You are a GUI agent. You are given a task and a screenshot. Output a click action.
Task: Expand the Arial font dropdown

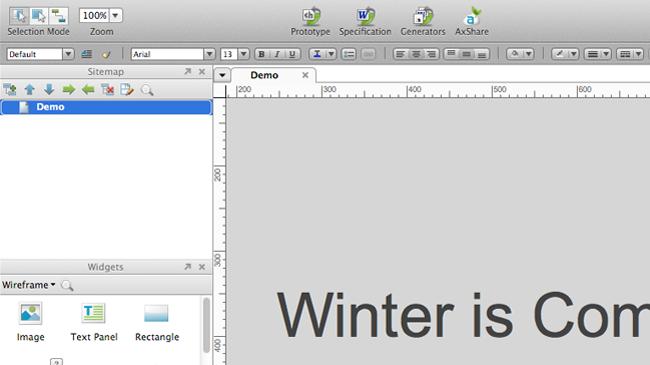[209, 54]
